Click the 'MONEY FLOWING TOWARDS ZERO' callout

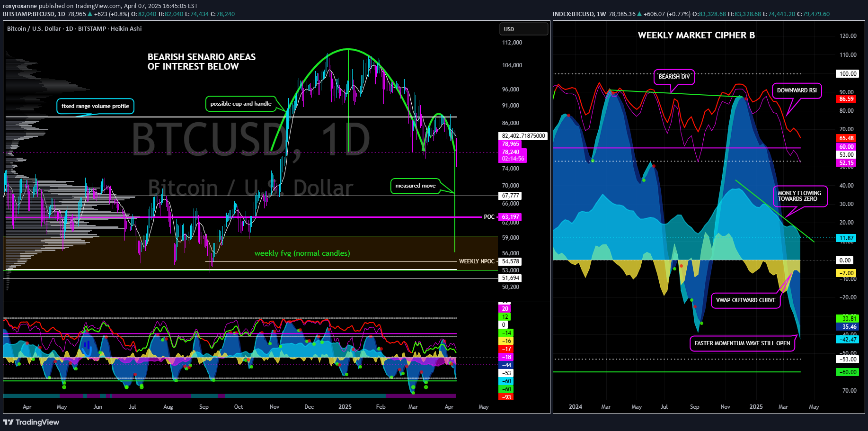[800, 196]
